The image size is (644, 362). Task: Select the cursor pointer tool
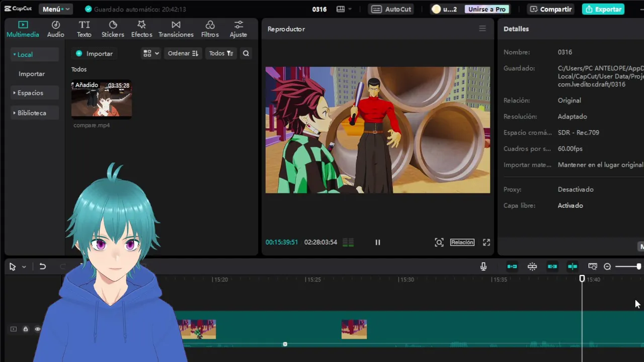tap(13, 267)
